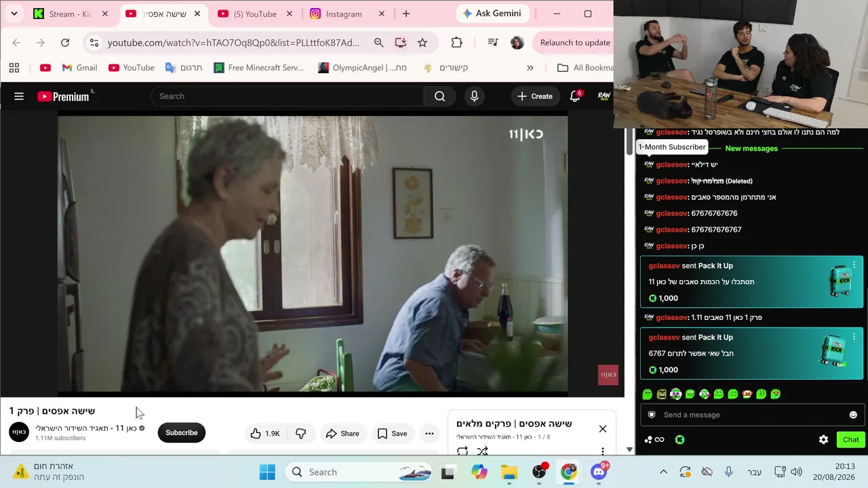
Task: Open channel points icon with infinity symbol
Action: tap(654, 440)
